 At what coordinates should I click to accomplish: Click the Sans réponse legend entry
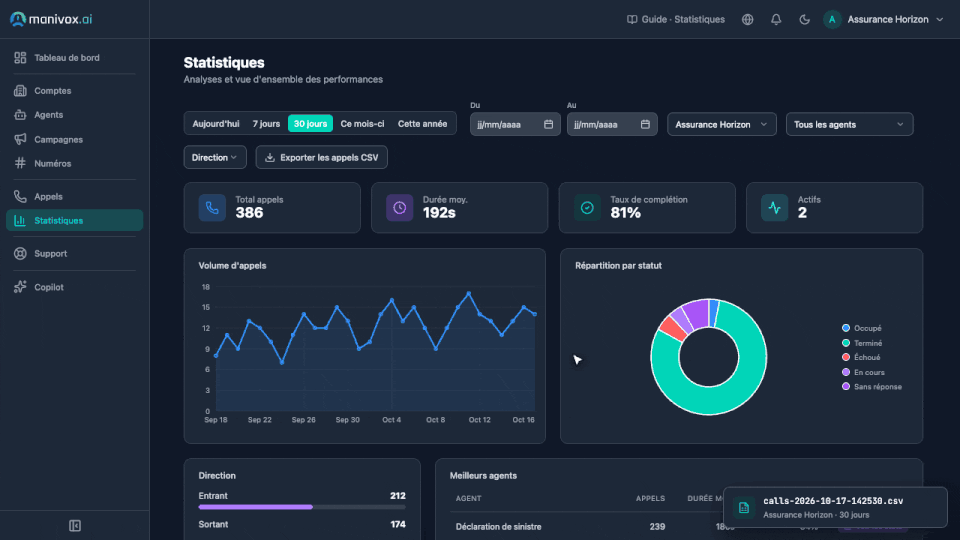click(x=872, y=386)
